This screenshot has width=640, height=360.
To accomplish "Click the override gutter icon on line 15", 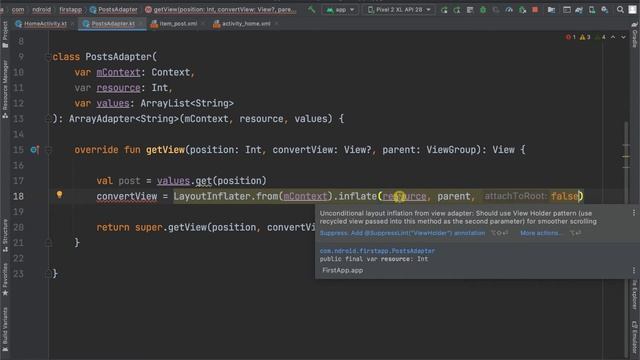I will [x=34, y=150].
